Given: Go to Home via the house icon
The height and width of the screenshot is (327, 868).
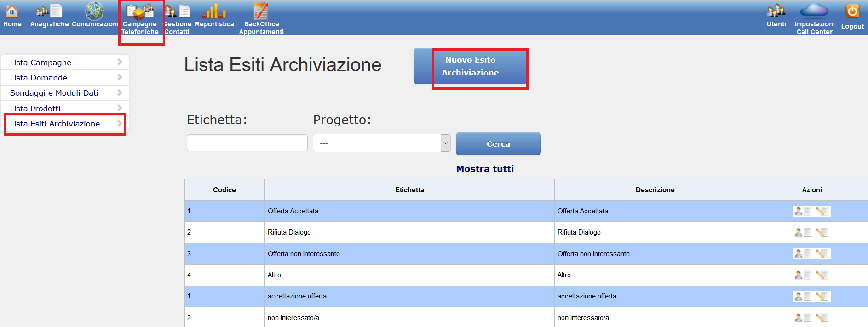Looking at the screenshot, I should coord(12,11).
